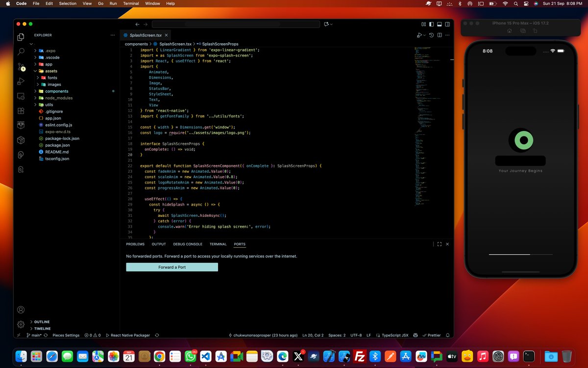Go back using the navigation arrow

pos(138,24)
